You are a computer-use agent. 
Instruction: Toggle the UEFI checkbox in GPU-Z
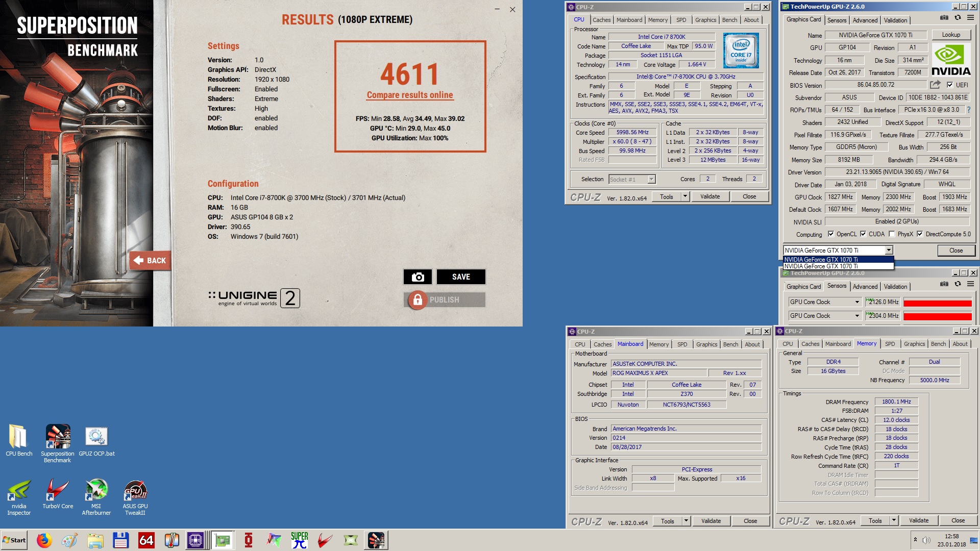950,85
